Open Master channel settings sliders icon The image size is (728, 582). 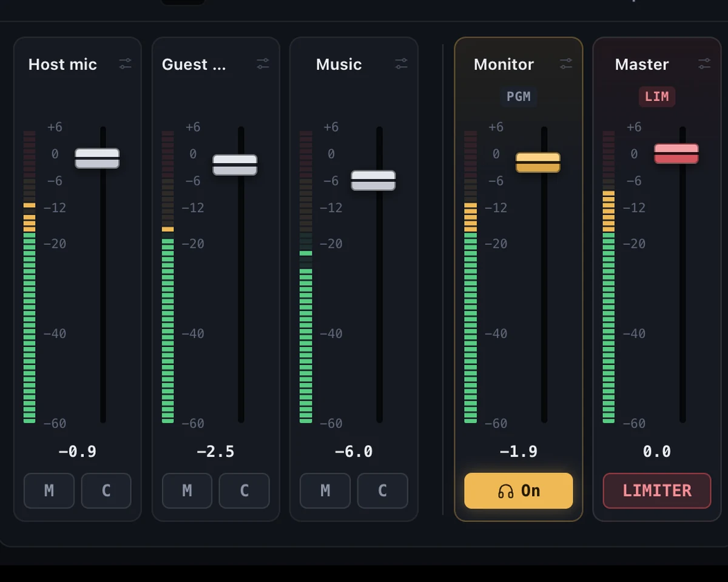point(704,64)
